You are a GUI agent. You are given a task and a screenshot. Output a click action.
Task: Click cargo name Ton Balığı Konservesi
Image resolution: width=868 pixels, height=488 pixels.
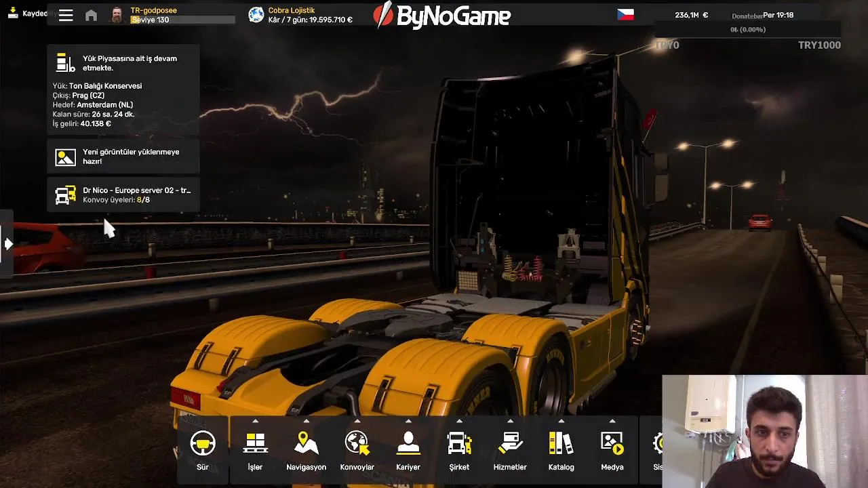pos(105,86)
